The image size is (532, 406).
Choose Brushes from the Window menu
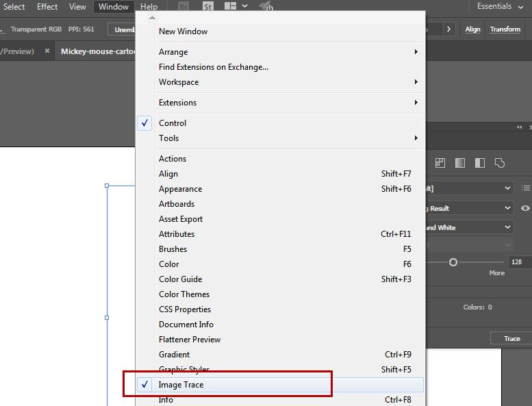173,249
